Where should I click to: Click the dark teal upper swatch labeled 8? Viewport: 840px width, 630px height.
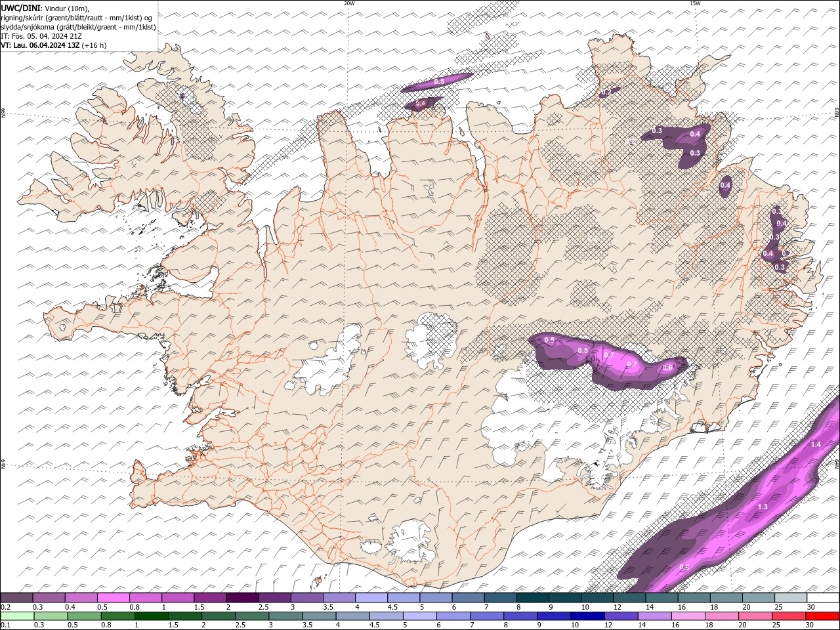pos(533,598)
